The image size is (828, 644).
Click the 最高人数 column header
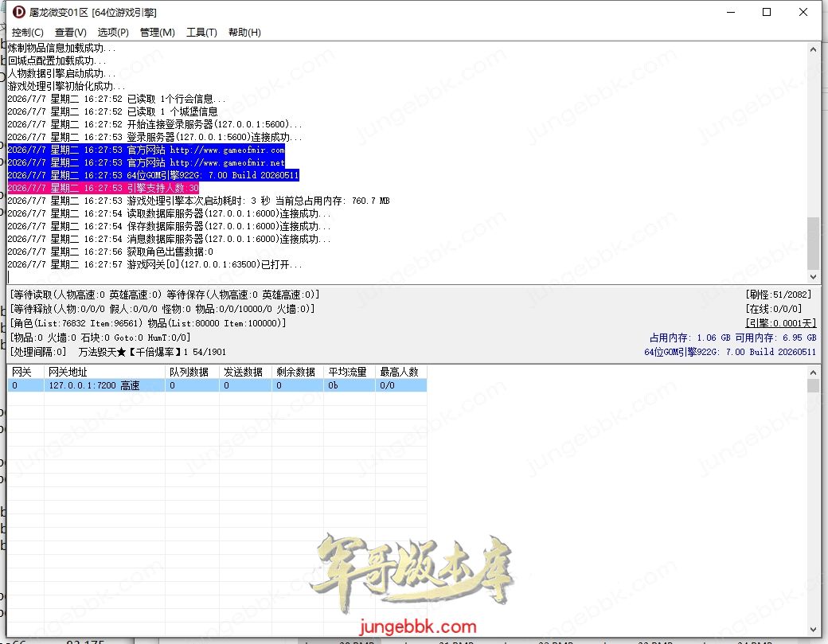(400, 372)
